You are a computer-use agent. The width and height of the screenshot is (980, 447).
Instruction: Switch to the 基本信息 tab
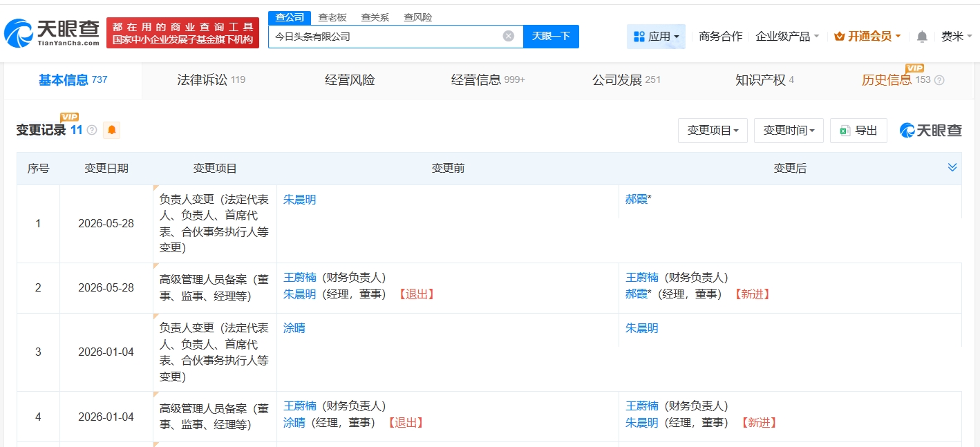click(73, 80)
